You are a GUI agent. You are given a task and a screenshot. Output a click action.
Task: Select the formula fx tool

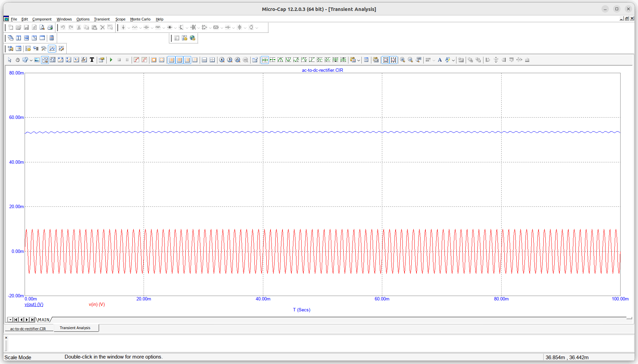[84, 60]
